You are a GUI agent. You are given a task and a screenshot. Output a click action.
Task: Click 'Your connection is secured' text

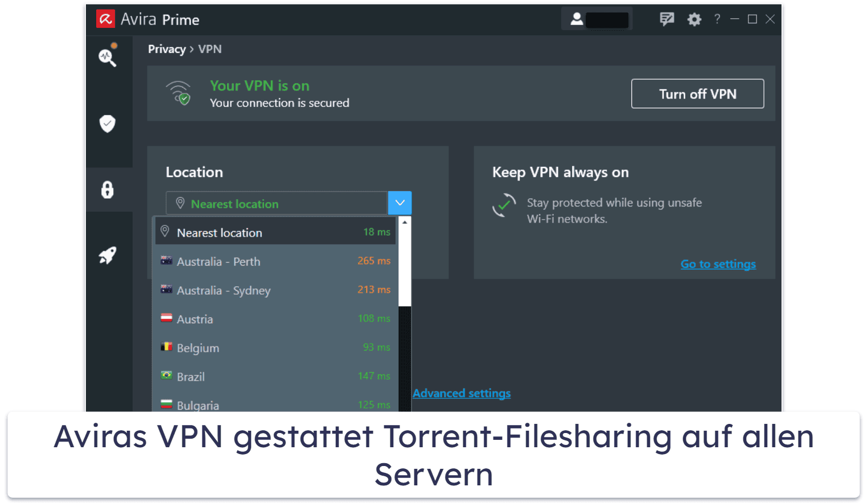279,103
